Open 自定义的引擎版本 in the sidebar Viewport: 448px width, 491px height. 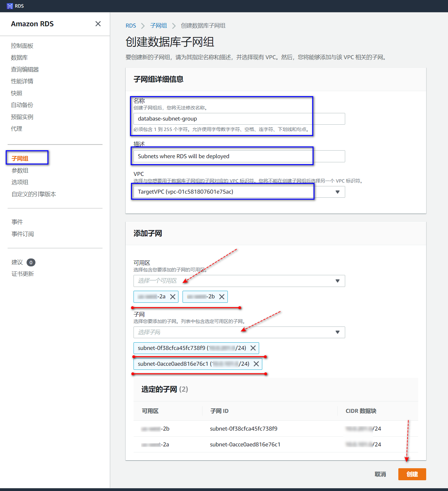(34, 194)
